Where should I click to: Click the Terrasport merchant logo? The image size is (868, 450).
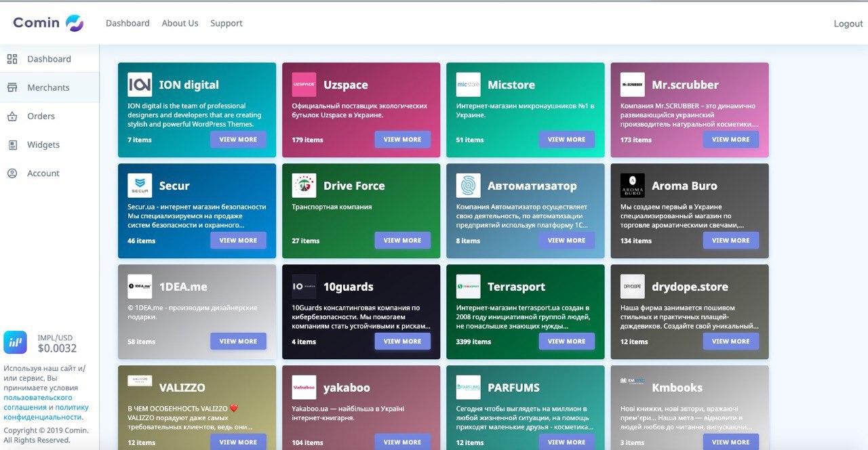(x=469, y=287)
